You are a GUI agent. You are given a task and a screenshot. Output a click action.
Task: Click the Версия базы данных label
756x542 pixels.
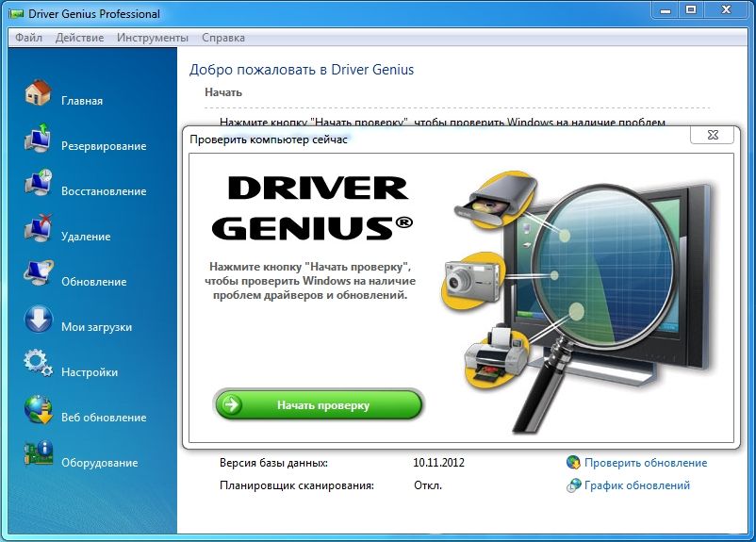(273, 463)
